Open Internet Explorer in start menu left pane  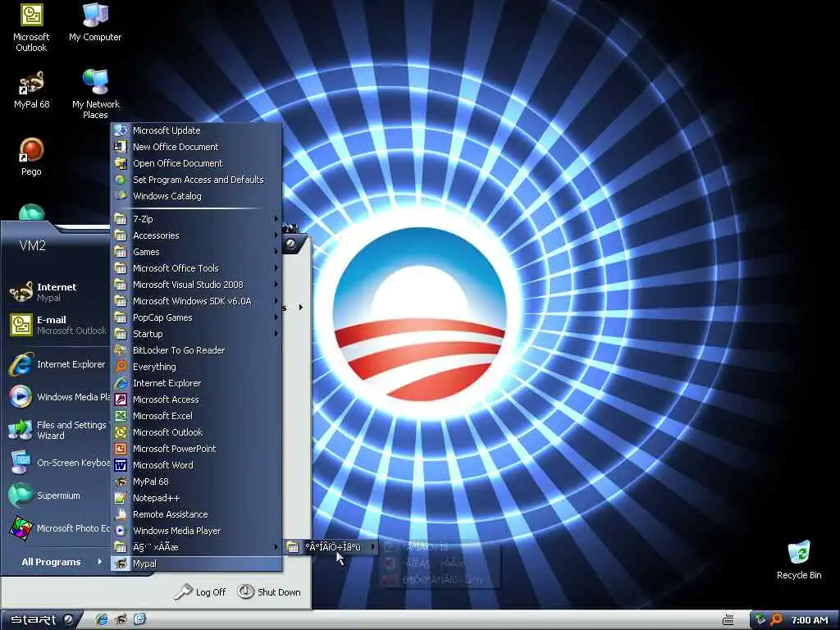click(x=58, y=364)
